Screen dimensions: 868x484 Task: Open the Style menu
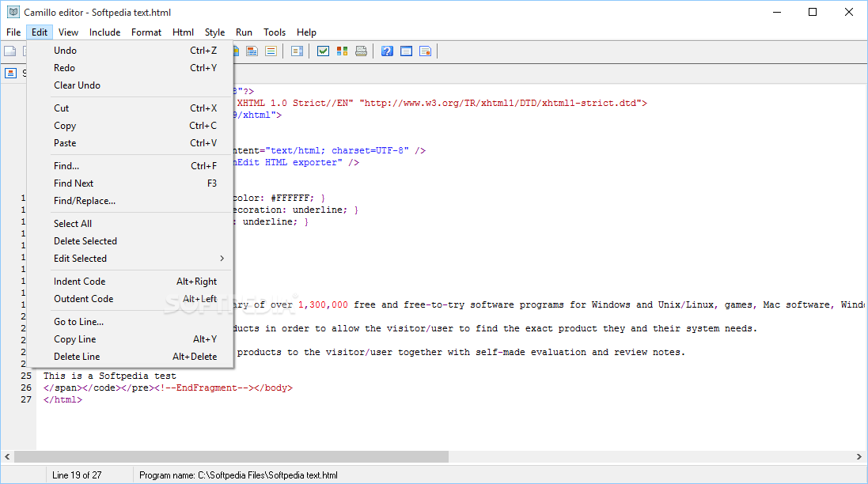coord(214,32)
